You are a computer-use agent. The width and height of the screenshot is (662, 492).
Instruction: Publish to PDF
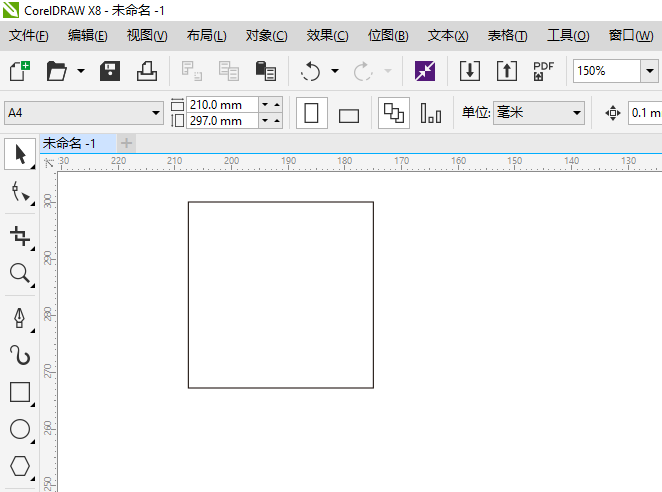[543, 71]
